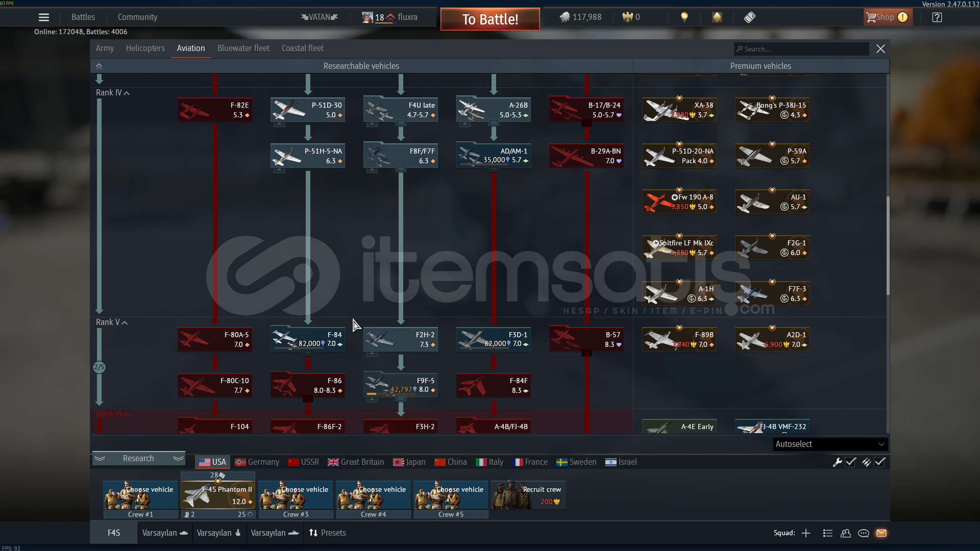Select the Japan nation tab
This screenshot has width=980, height=551.
pos(409,462)
